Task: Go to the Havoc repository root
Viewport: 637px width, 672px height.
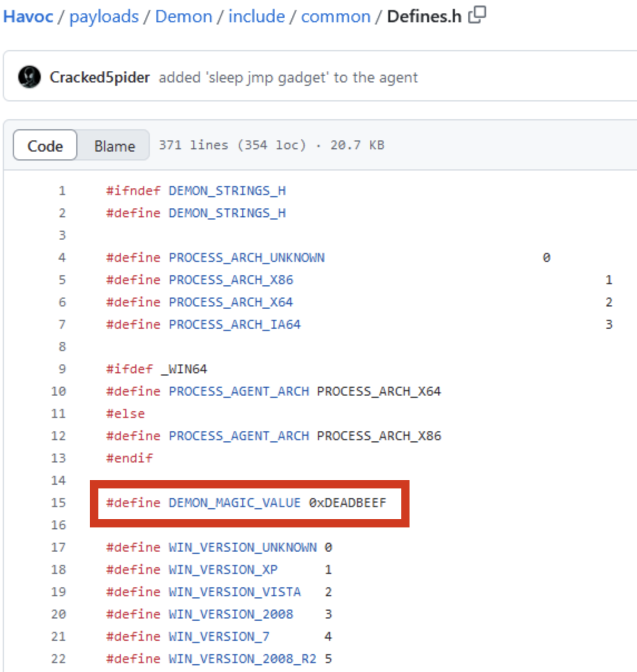Action: click(28, 17)
